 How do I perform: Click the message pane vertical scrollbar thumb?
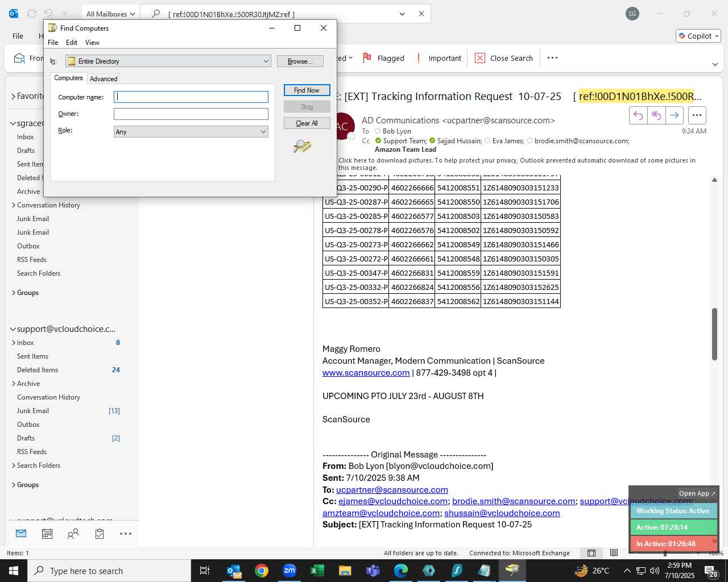tap(714, 334)
